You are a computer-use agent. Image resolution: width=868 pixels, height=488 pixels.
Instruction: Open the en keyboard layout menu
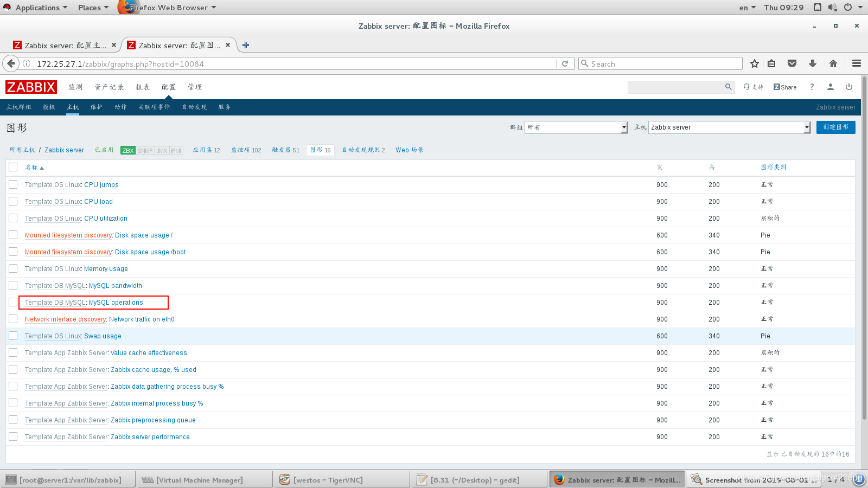click(x=747, y=7)
